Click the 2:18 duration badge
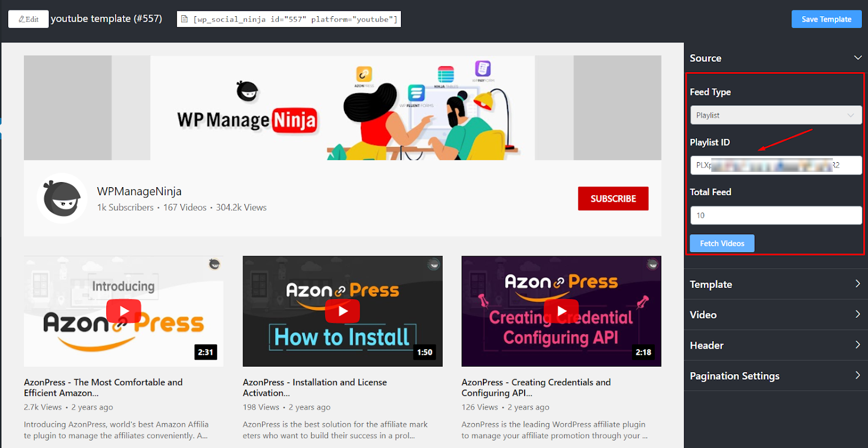The width and height of the screenshot is (868, 448). pos(643,352)
